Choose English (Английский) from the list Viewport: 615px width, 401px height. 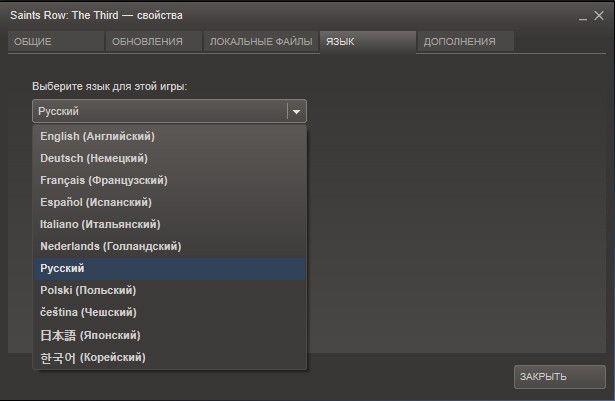pyautogui.click(x=98, y=136)
